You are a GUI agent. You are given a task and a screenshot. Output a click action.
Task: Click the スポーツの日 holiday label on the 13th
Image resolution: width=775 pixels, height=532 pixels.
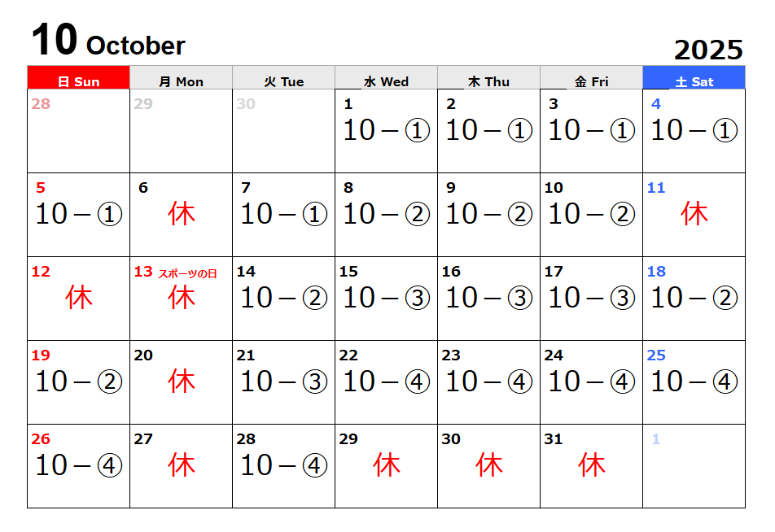point(187,273)
